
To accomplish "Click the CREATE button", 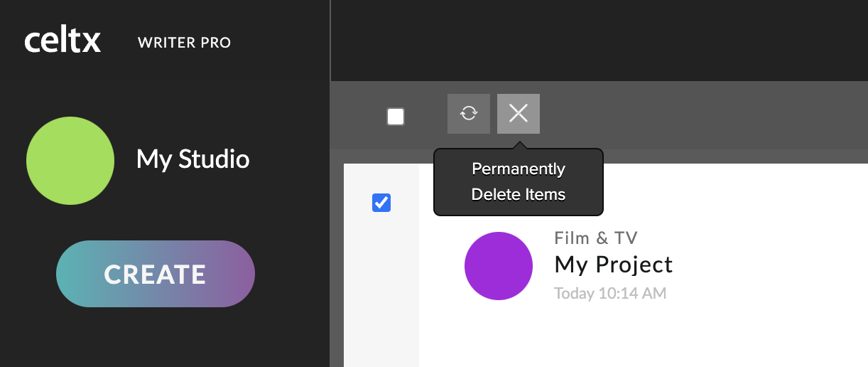I will pos(156,274).
